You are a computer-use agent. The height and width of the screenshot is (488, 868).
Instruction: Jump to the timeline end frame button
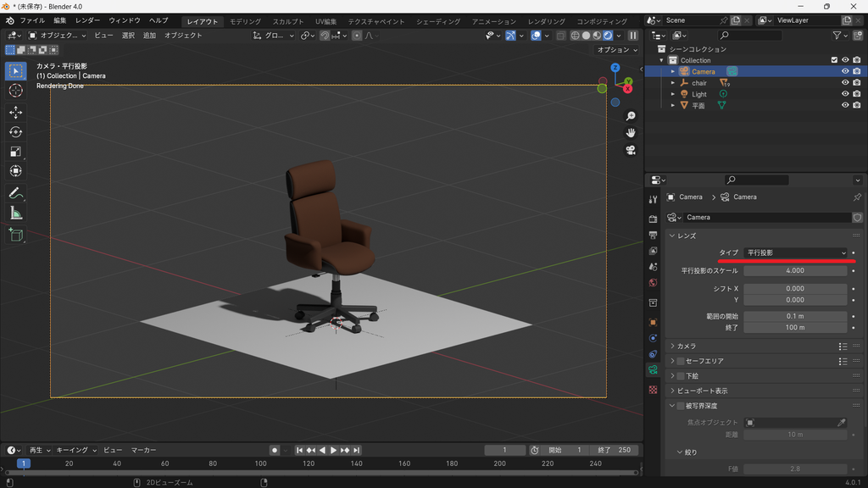coord(357,450)
